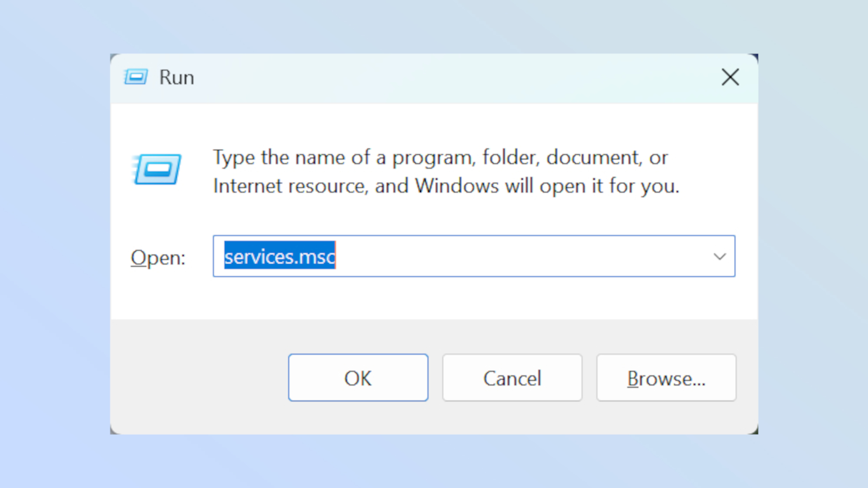The image size is (868, 488).
Task: Close the Run dialog
Action: (x=730, y=77)
